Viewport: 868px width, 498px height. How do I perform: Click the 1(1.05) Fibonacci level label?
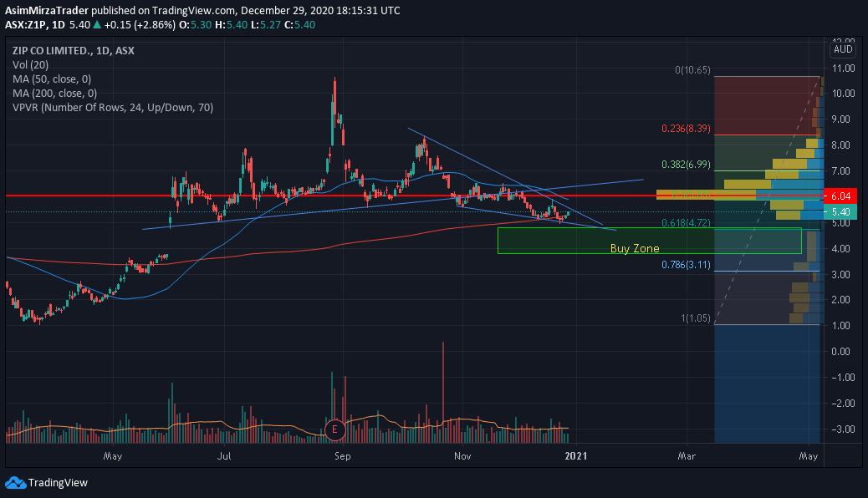point(695,318)
